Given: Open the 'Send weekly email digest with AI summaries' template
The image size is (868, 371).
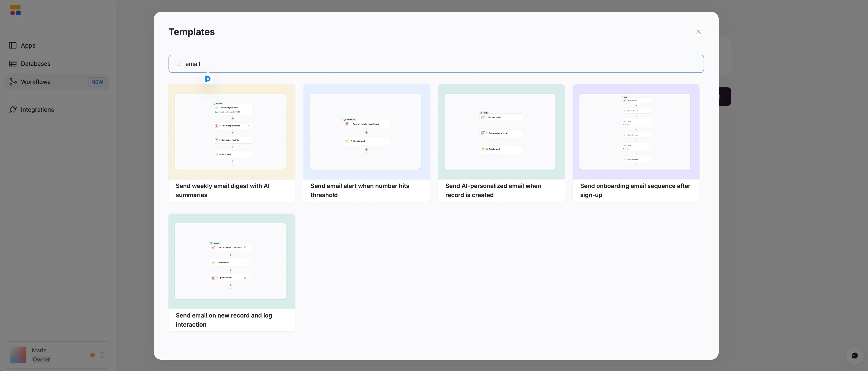Looking at the screenshot, I should tap(232, 143).
